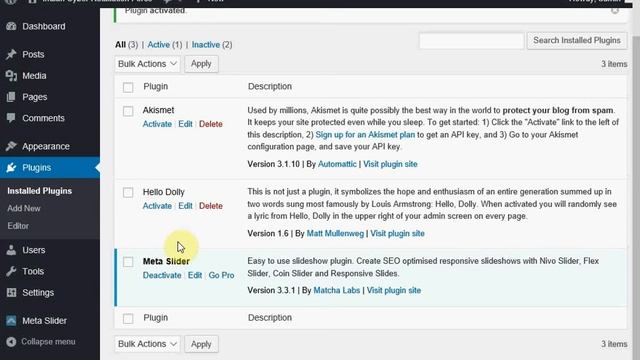Viewport: 640px width, 360px height.
Task: Open the Automattic author link
Action: 337,164
